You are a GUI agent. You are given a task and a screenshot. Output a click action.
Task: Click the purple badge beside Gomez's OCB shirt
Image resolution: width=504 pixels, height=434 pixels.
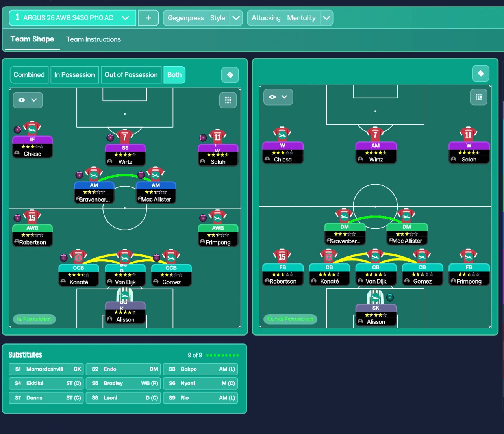click(x=156, y=258)
